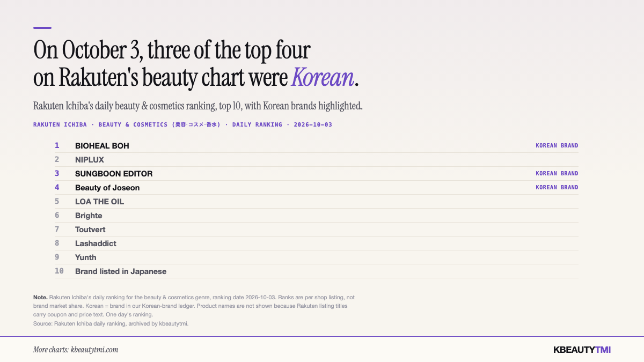The image size is (644, 362).
Task: Click rank number 10
Action: [x=59, y=271]
